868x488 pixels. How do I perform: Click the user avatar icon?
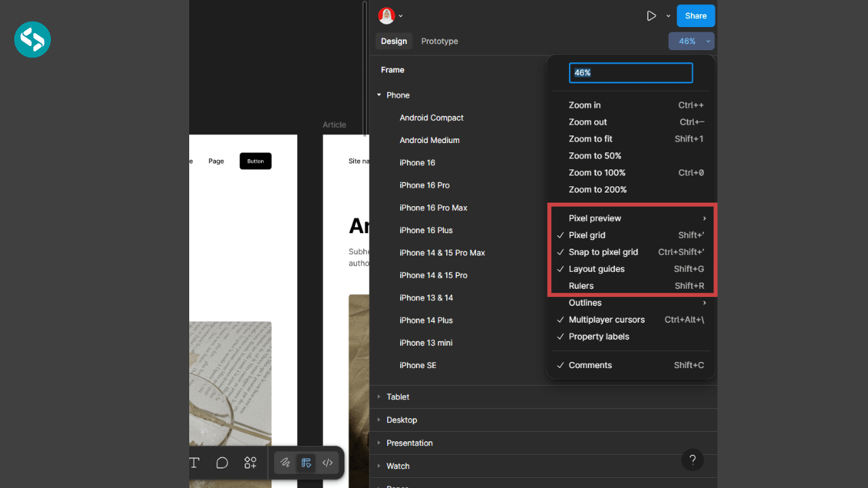pyautogui.click(x=386, y=15)
